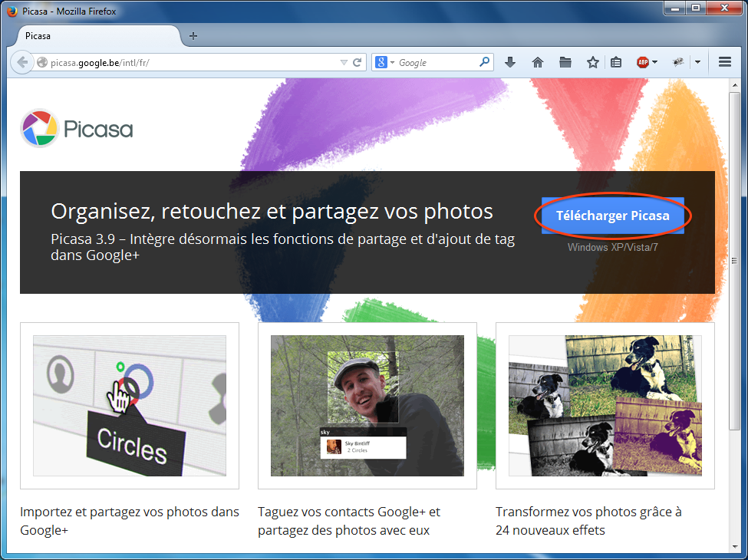Bookmark this page with the star icon
This screenshot has width=748, height=560.
(x=592, y=62)
